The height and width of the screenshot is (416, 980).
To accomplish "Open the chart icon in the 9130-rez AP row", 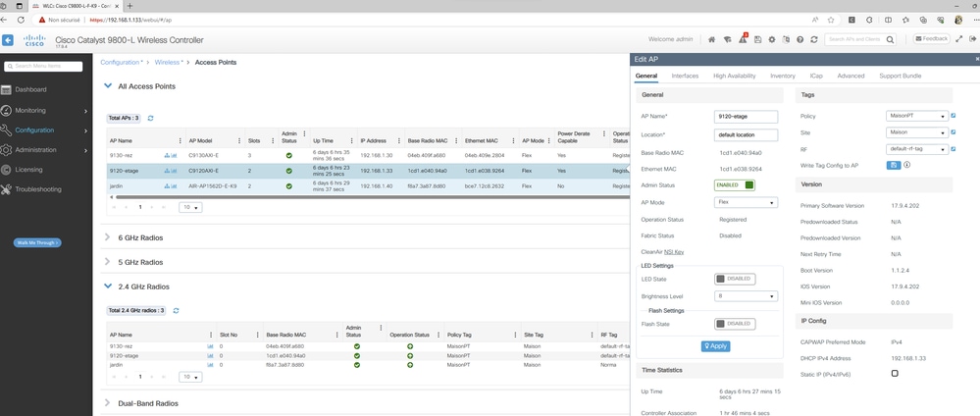I will point(174,155).
